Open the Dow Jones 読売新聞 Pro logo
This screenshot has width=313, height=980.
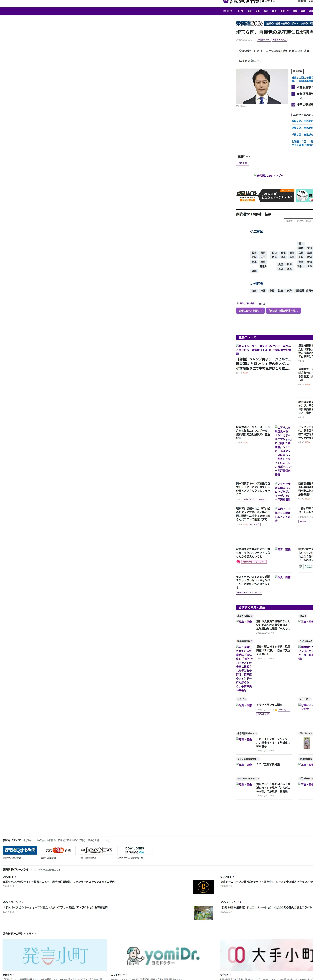point(134,850)
